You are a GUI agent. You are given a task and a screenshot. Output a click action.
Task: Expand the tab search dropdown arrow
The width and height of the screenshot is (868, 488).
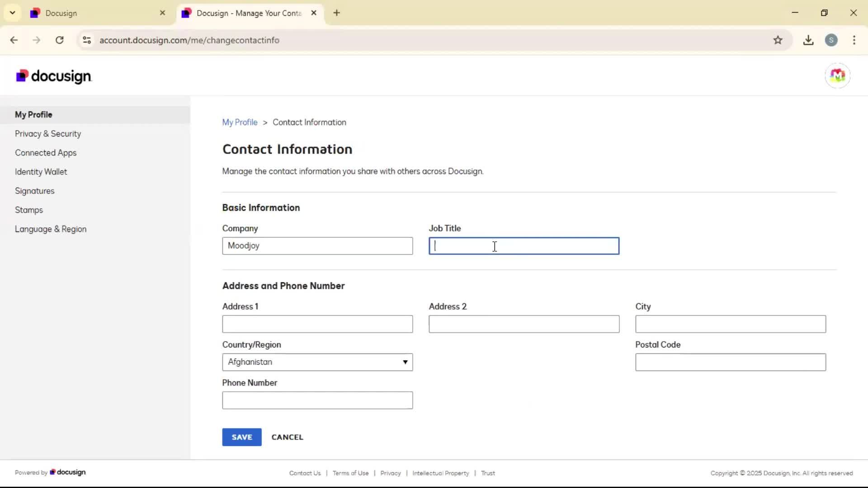13,13
